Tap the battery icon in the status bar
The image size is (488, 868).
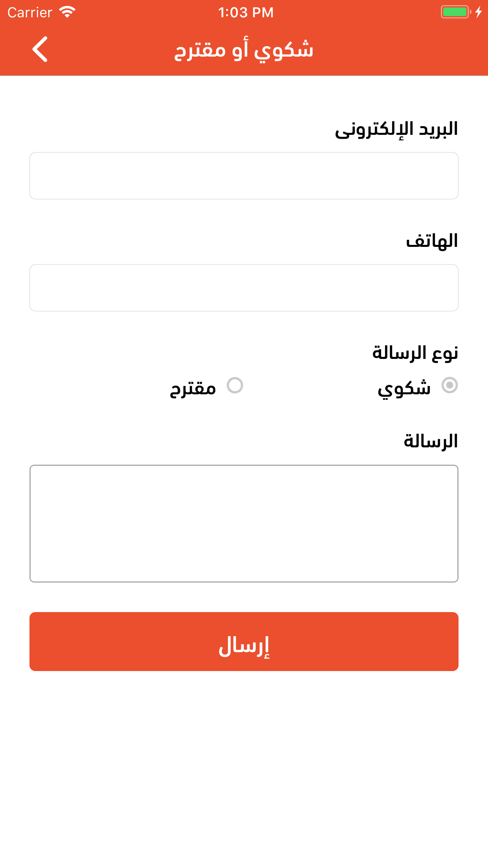456,12
